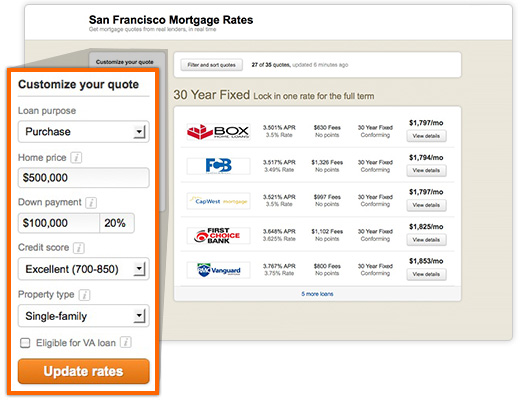
Task: Click the $500,000 Home price field
Action: pyautogui.click(x=83, y=178)
